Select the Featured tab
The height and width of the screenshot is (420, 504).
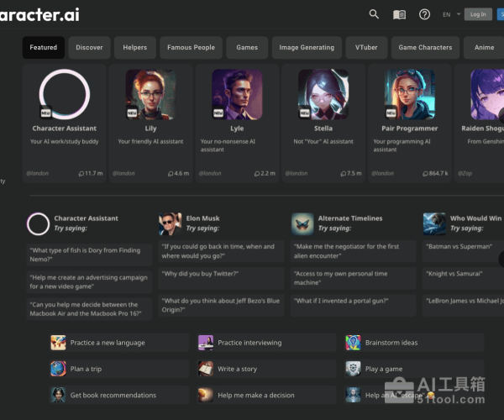[x=44, y=48]
